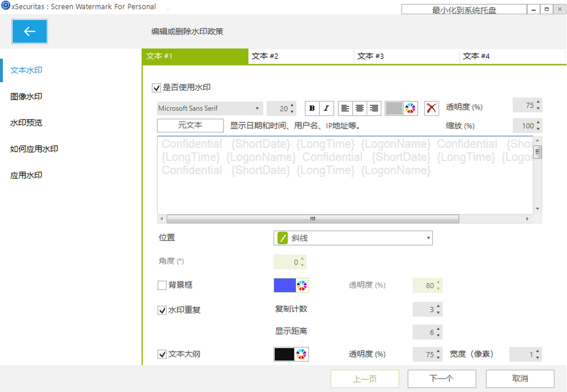Toggle italic text formatting

326,108
